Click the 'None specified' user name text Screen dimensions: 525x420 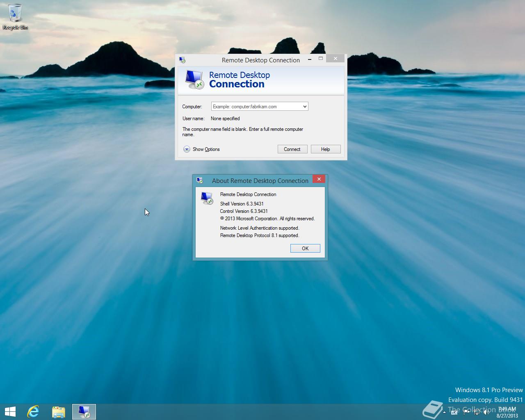pos(225,119)
